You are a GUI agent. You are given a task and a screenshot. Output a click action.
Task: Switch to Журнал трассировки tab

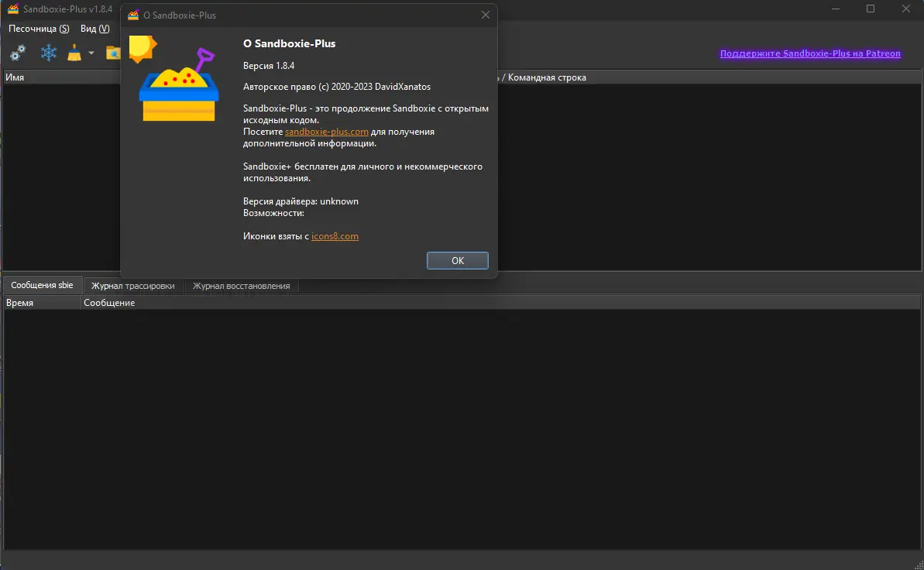(x=132, y=286)
